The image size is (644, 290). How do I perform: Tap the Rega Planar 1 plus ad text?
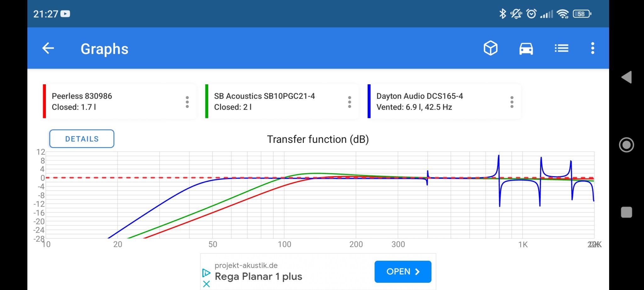(x=258, y=276)
